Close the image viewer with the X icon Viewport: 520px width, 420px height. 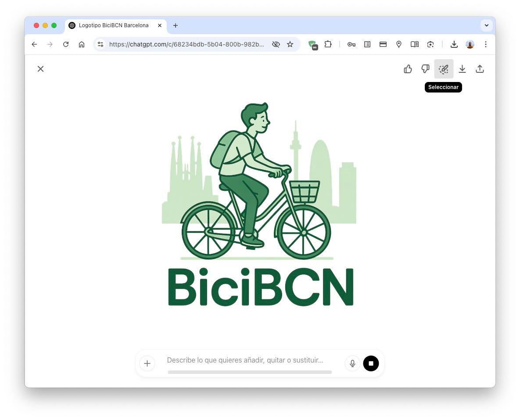40,69
